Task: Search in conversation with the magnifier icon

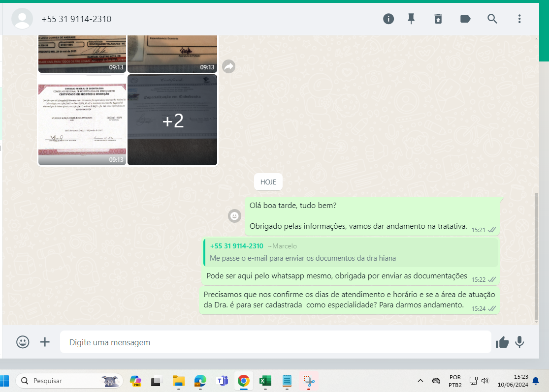Action: 492,19
